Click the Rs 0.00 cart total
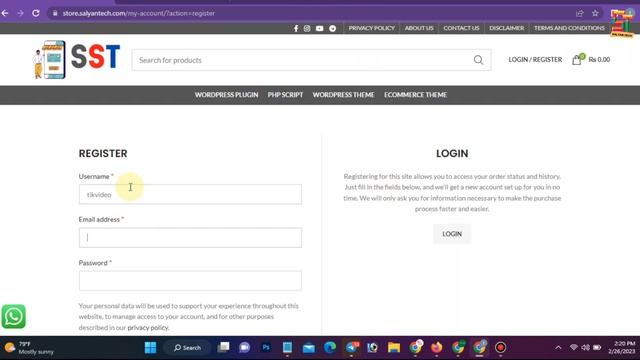Image resolution: width=640 pixels, height=360 pixels. tap(599, 60)
